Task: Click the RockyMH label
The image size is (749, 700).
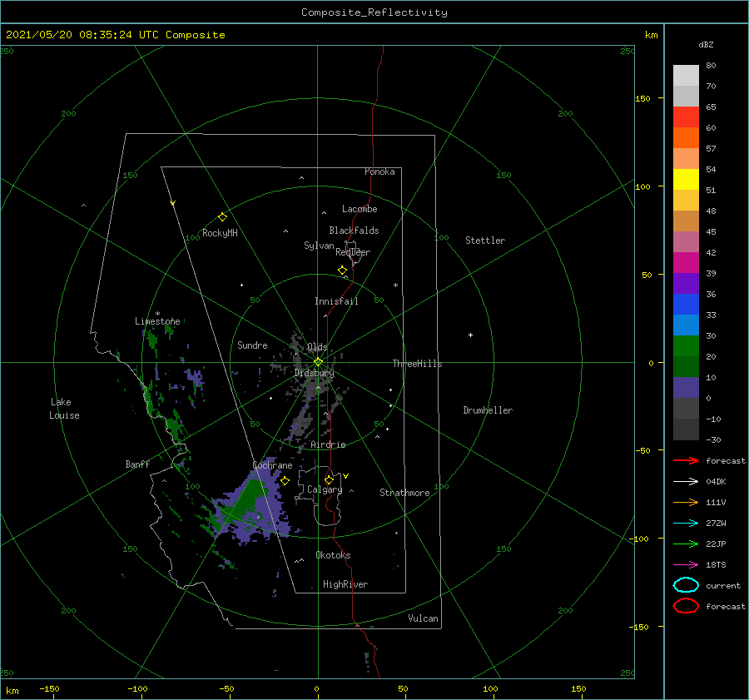Action: coord(220,233)
